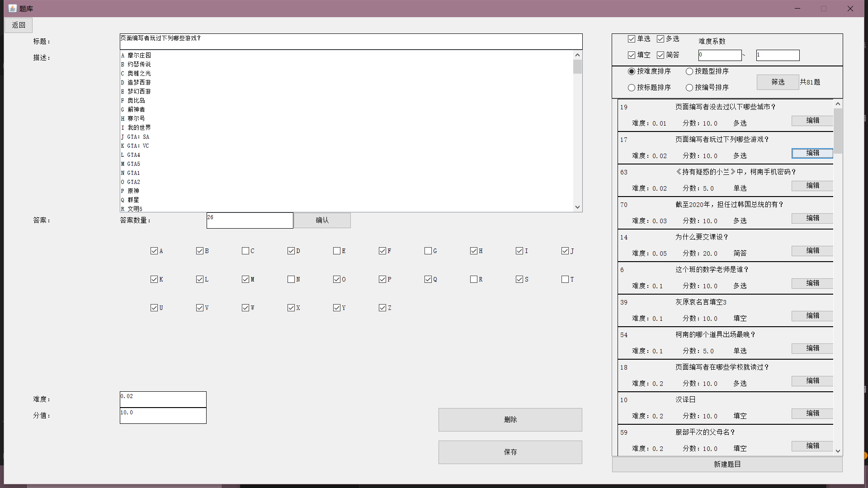Choose 按标题排序 sorting option

click(x=632, y=88)
